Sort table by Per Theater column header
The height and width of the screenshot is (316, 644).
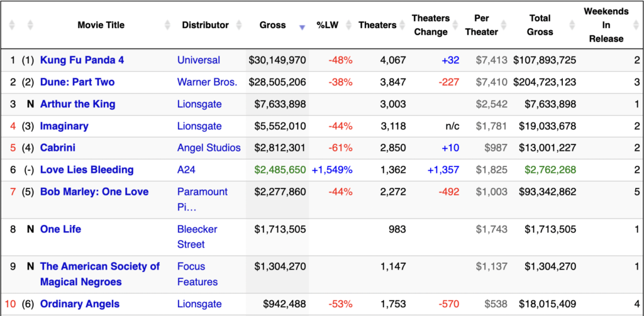coord(481,25)
